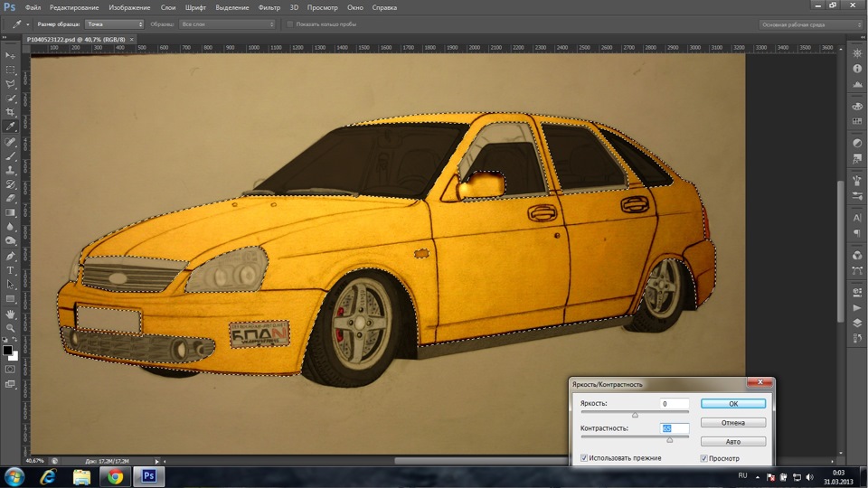
Task: Change the screen mode icon
Action: pyautogui.click(x=10, y=384)
